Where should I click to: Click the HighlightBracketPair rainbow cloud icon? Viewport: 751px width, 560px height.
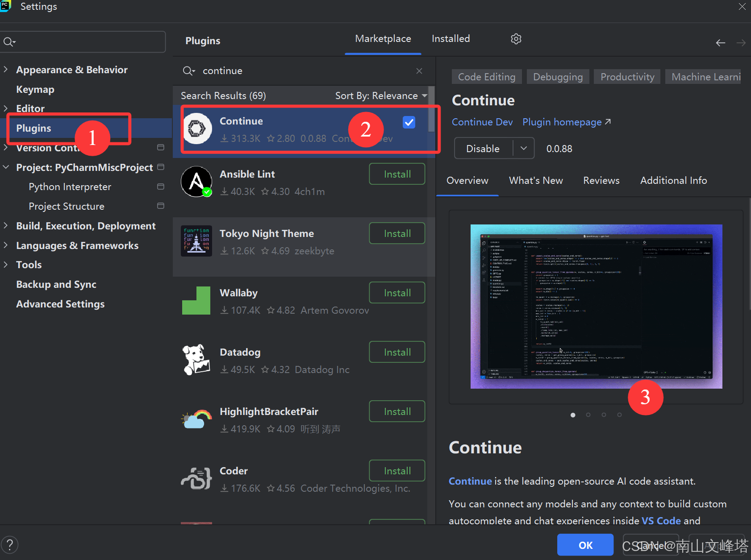click(196, 419)
